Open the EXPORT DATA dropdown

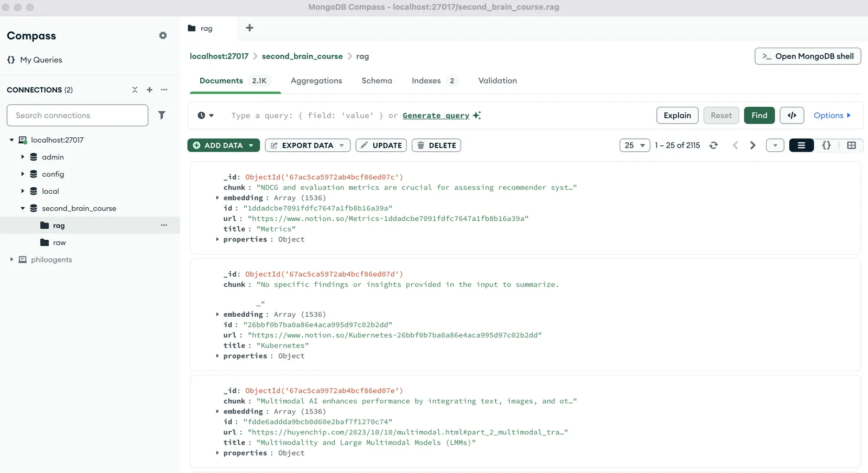(x=308, y=145)
